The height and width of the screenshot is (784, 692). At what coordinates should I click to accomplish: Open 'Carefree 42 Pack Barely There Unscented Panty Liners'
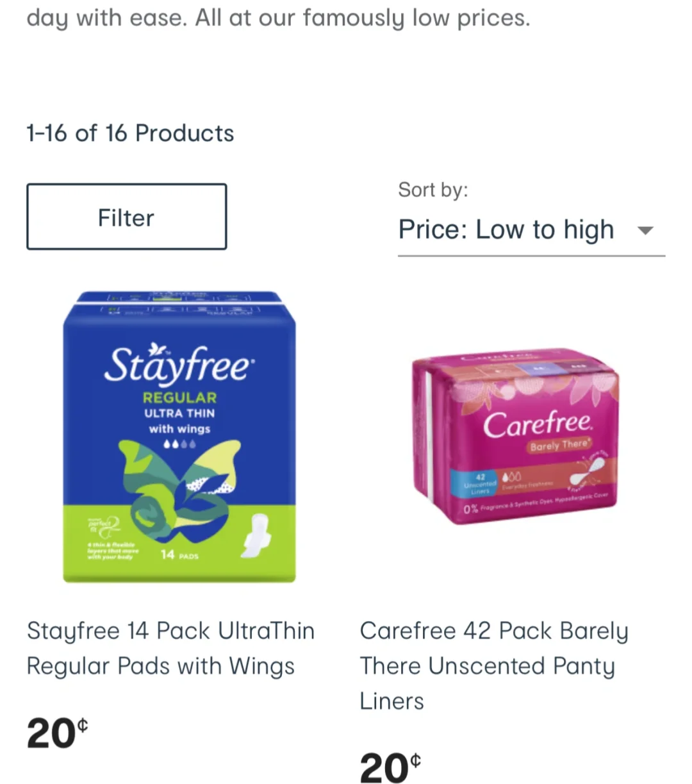click(x=494, y=665)
